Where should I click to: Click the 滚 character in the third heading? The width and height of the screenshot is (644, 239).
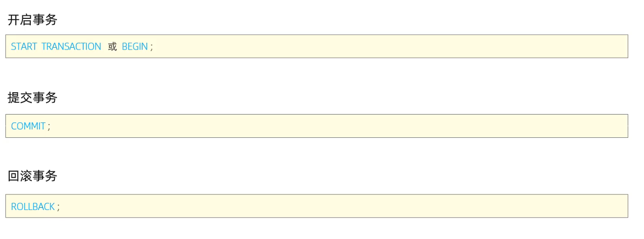click(26, 176)
